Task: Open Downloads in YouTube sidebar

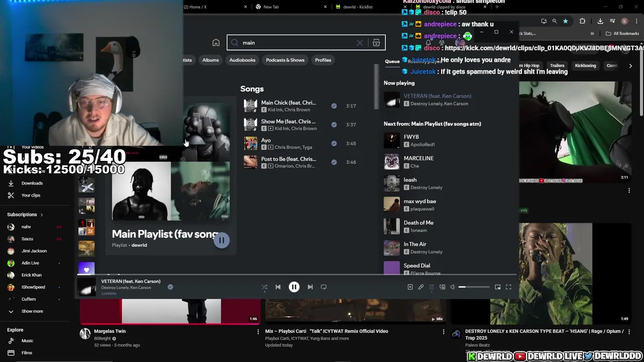Action: [32, 183]
